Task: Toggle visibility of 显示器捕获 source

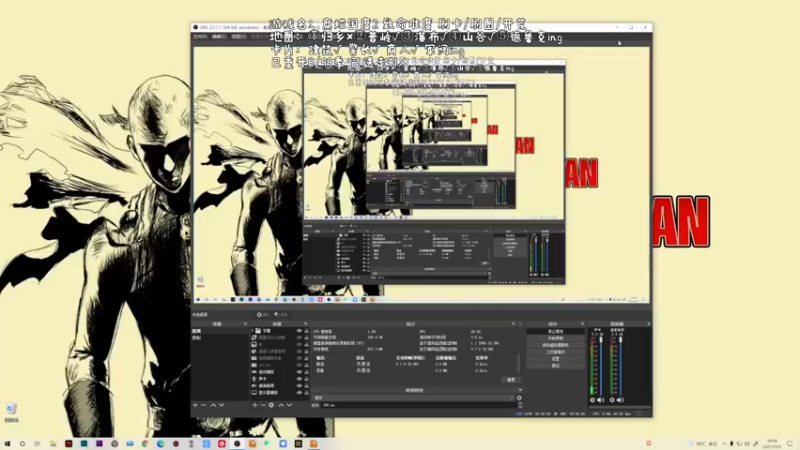Action: (x=299, y=393)
